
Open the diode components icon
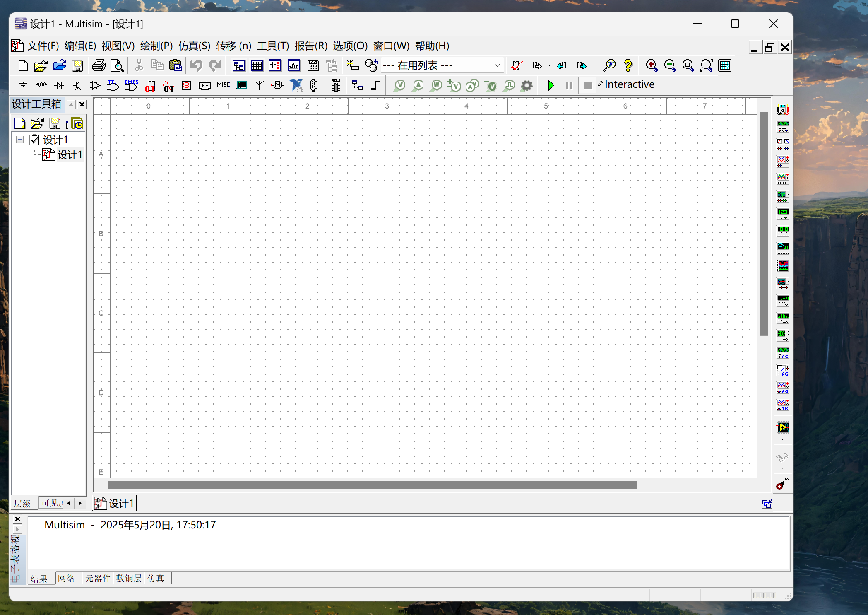tap(59, 85)
